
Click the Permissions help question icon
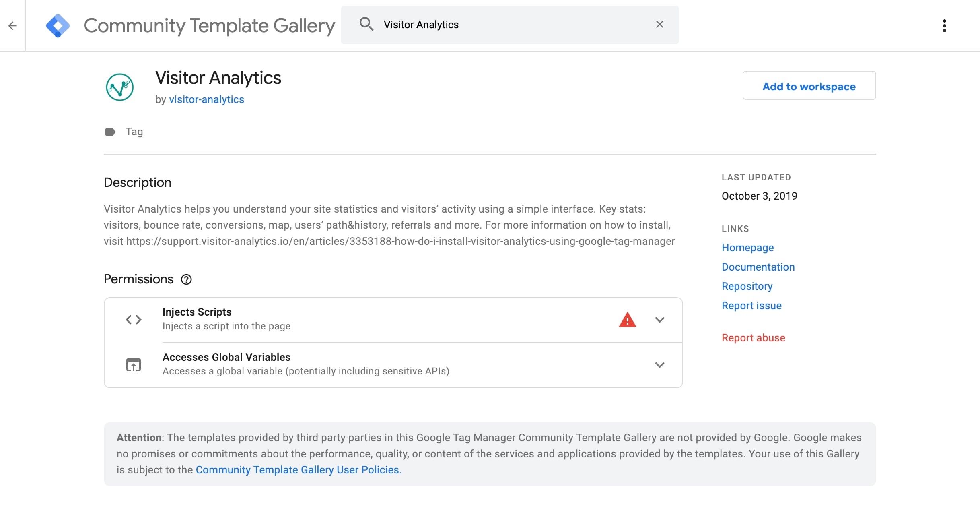(x=186, y=279)
